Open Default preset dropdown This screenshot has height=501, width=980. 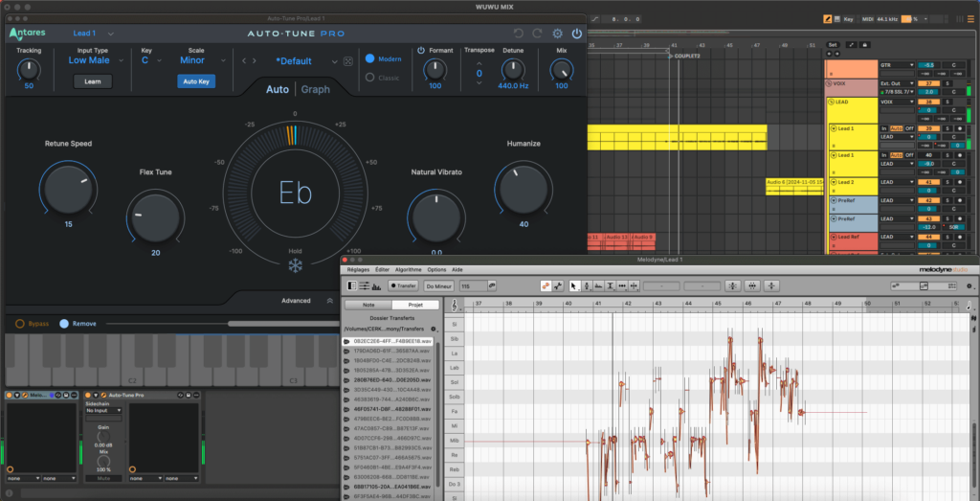(x=306, y=61)
